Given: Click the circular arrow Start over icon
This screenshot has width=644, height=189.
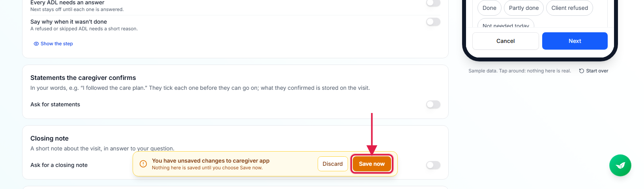Looking at the screenshot, I should coord(581,71).
